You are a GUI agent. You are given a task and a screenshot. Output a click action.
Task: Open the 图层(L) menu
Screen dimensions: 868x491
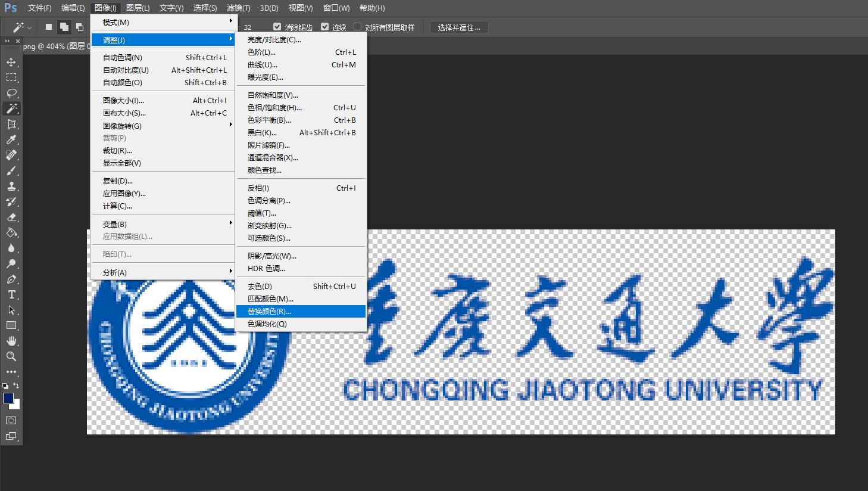[x=138, y=8]
